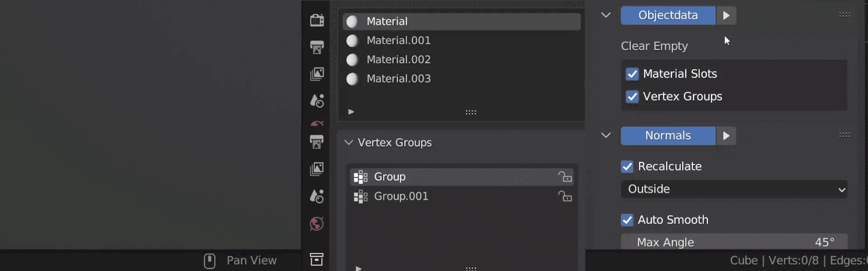
Task: Click the lock icon on Group row
Action: (x=565, y=177)
